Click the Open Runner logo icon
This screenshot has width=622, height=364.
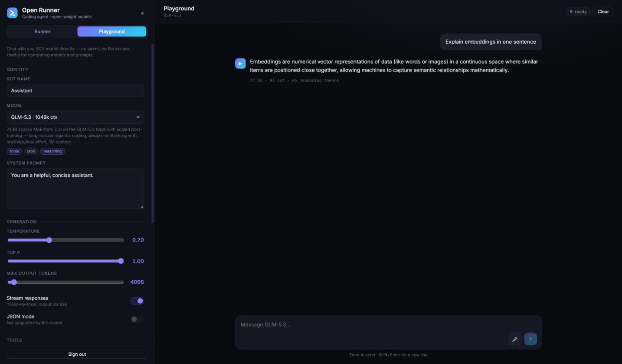pos(12,13)
